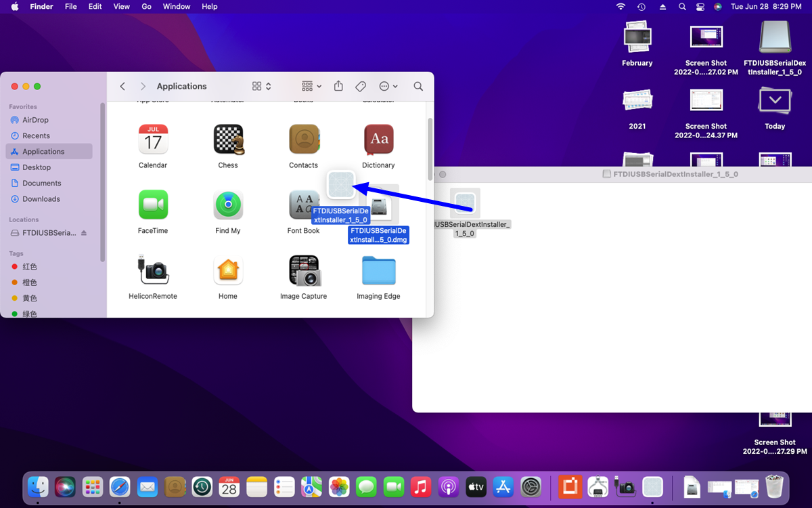Select the orange tag in sidebar
Image resolution: width=812 pixels, height=508 pixels.
(x=29, y=282)
